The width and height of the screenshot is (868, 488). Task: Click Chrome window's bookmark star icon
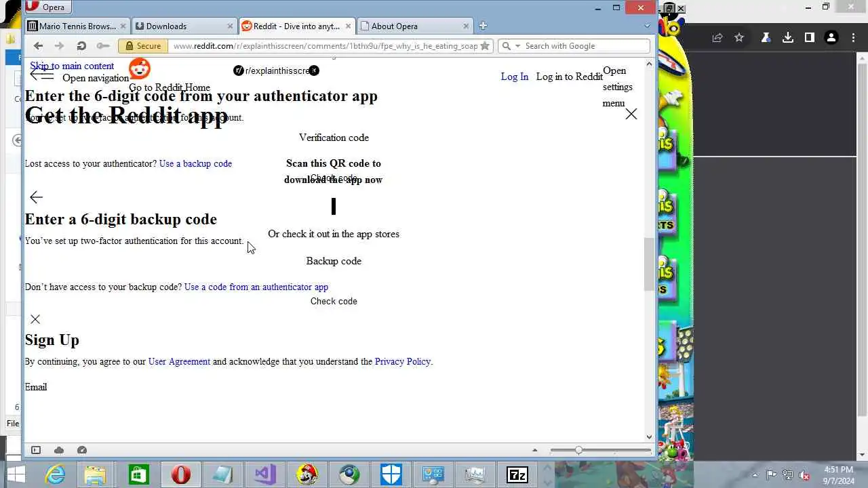point(739,38)
